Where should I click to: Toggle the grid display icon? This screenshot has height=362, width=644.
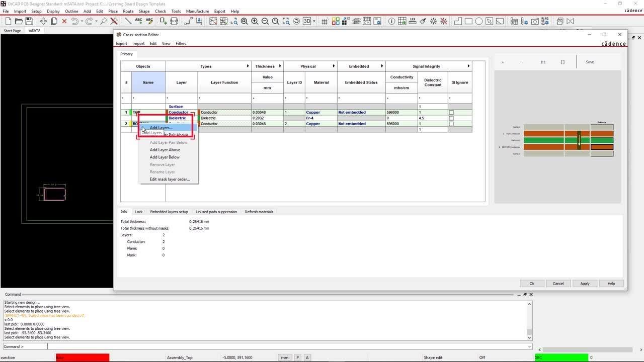(x=325, y=21)
